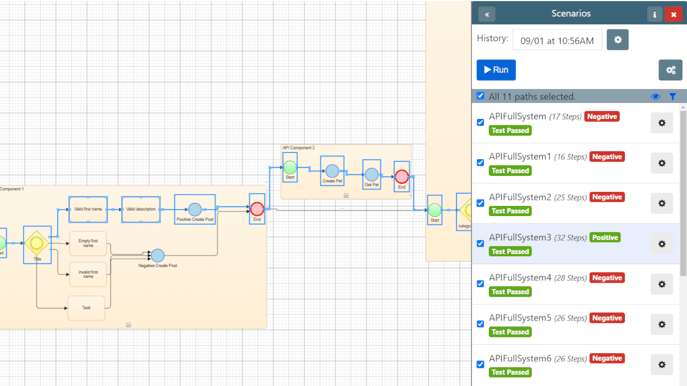Select the green Start node beside the Scenarios panel
This screenshot has height=386, width=687.
[435, 210]
